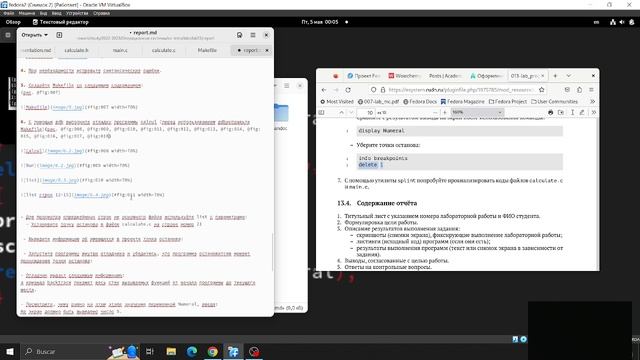Screen dimensions: 640x360
Task: Switch to the Makefile tab
Action: point(207,50)
